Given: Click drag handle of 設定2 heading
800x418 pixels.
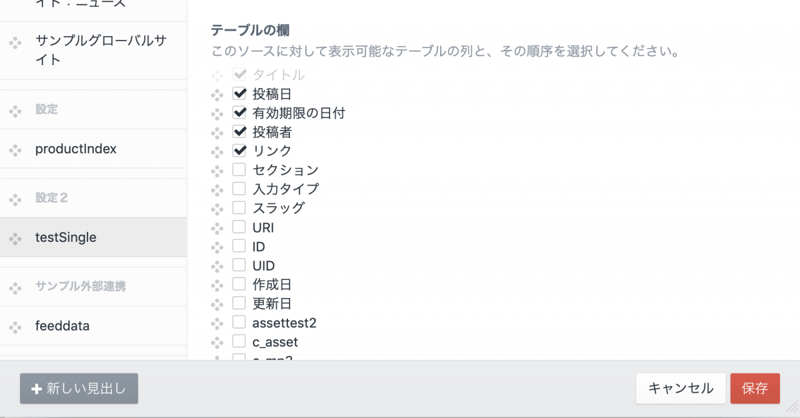Looking at the screenshot, I should coord(15,199).
